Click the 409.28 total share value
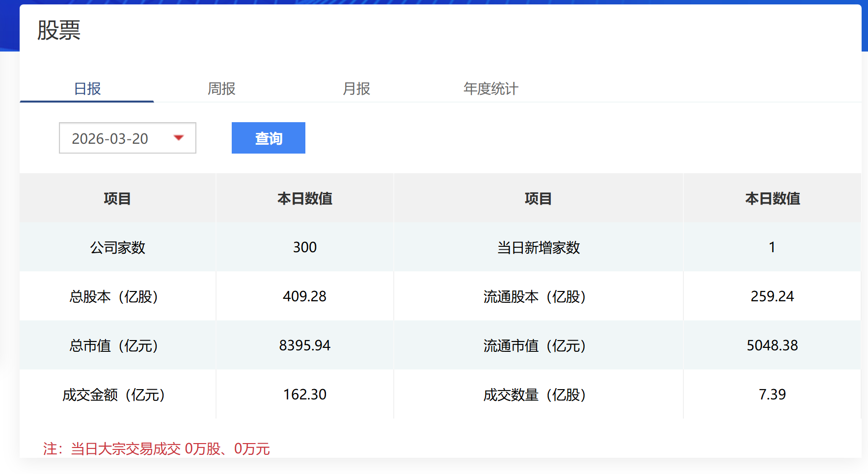The height and width of the screenshot is (474, 868). tap(304, 296)
